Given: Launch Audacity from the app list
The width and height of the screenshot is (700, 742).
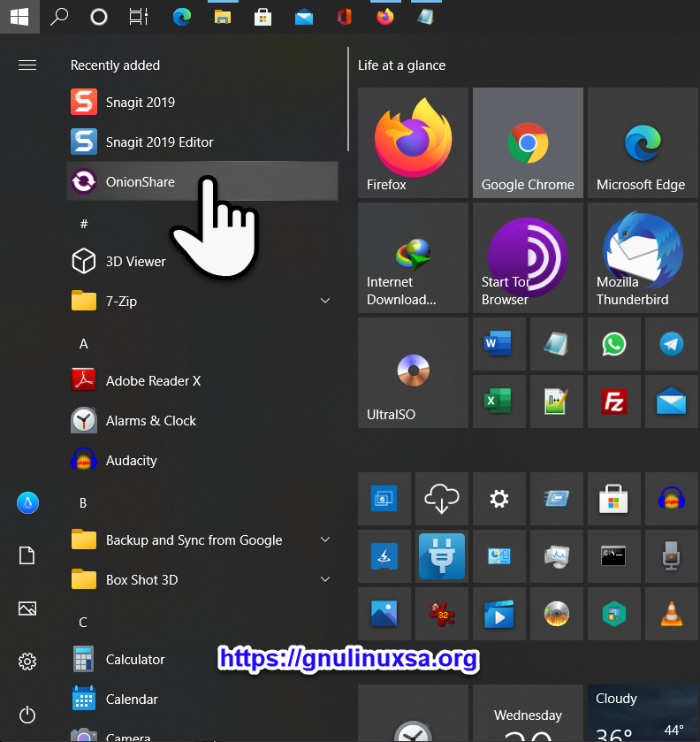Looking at the screenshot, I should pos(202,460).
